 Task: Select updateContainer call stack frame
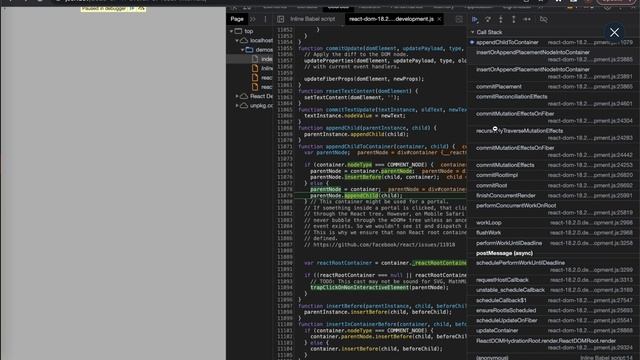coord(554,331)
